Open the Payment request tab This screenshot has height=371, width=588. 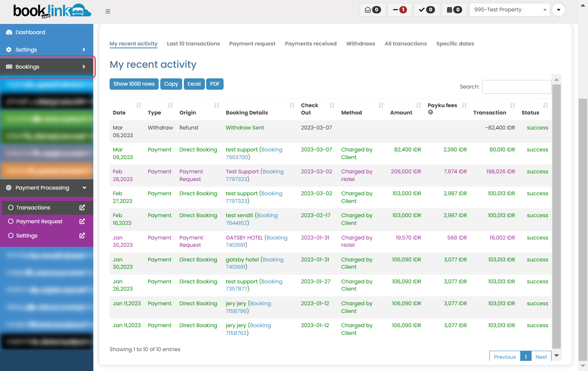coord(252,43)
